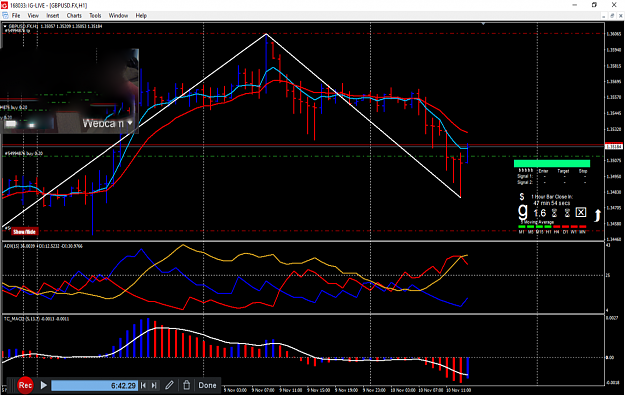Click Done in the recorder toolbar
This screenshot has width=625, height=395.
tap(207, 385)
